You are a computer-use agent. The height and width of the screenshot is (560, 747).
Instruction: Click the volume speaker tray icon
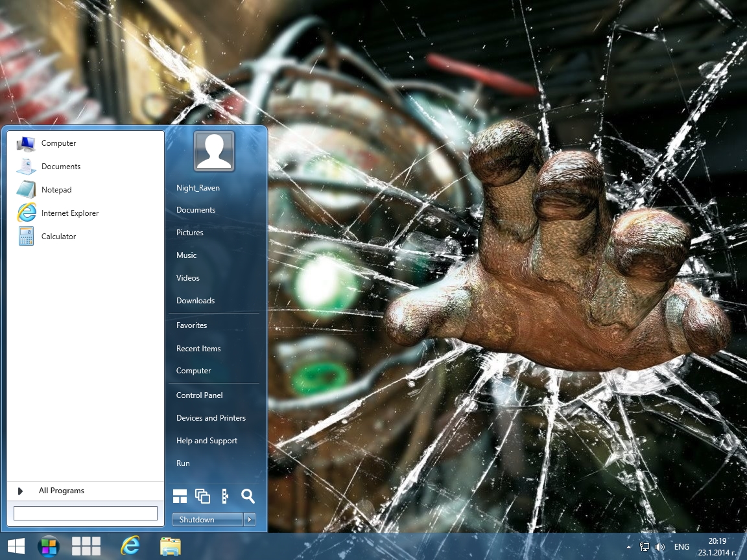[660, 547]
